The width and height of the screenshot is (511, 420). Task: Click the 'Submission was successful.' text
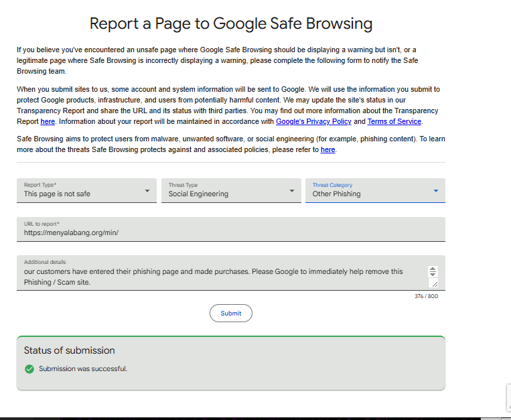tap(83, 368)
